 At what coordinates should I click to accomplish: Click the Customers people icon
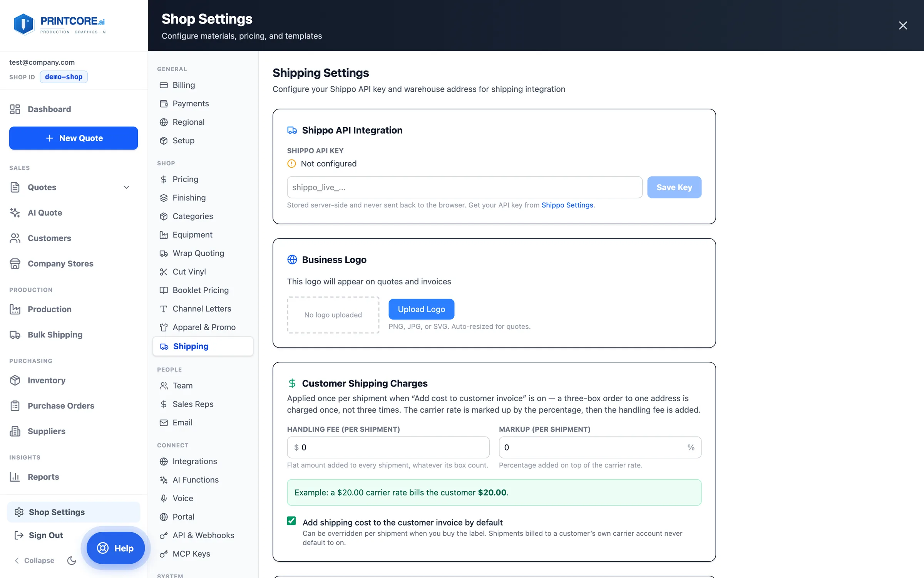coord(15,238)
